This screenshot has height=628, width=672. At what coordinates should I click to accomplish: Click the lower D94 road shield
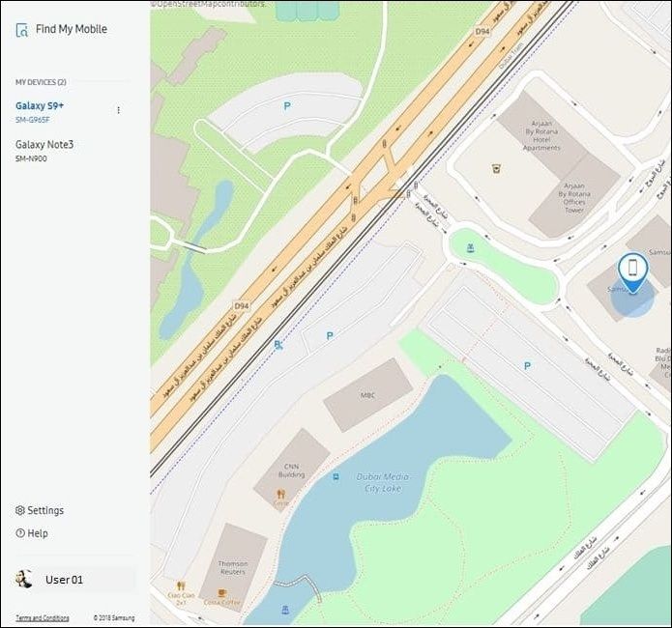tap(242, 306)
